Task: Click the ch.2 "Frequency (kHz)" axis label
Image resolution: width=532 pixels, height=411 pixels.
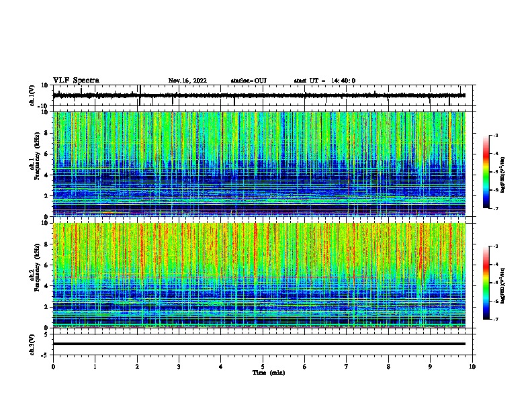Action: pyautogui.click(x=37, y=267)
